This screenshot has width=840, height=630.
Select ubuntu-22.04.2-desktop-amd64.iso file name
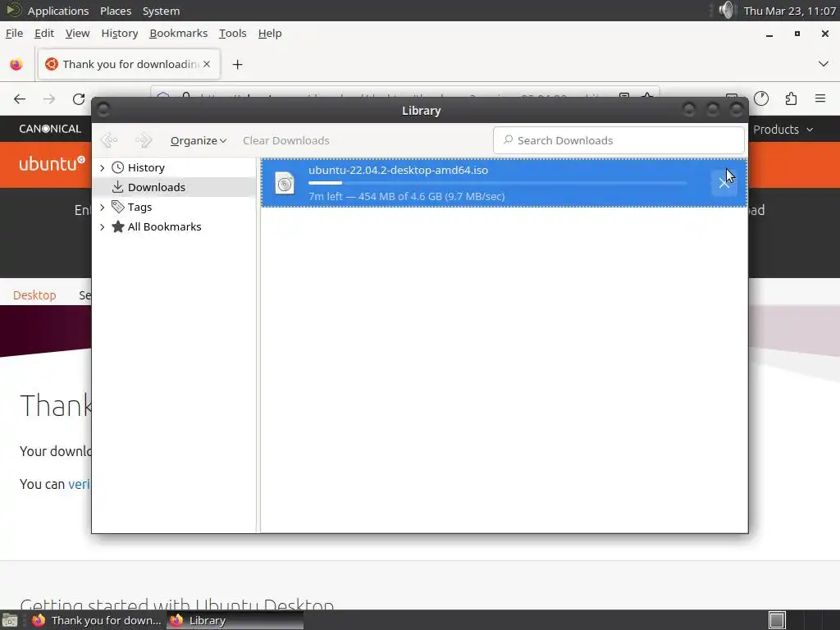[398, 171]
